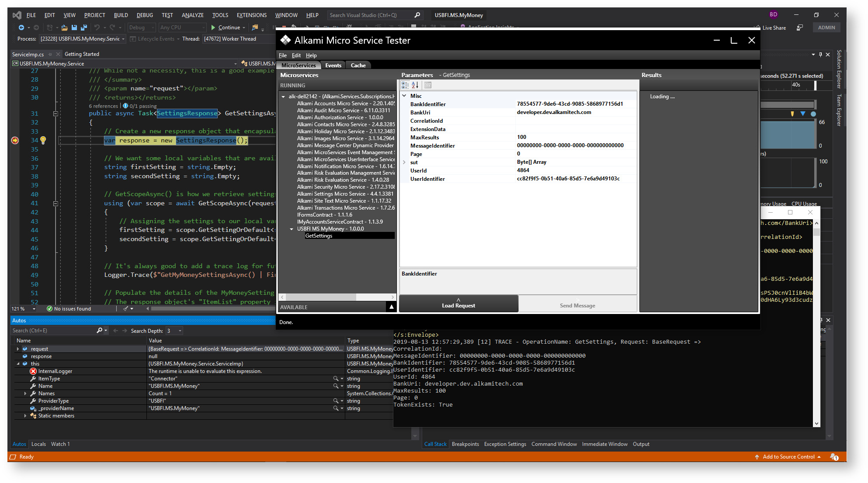Click the magnifier visualizer for ProviderType value
Screen dimensions: 868x483
click(336, 401)
